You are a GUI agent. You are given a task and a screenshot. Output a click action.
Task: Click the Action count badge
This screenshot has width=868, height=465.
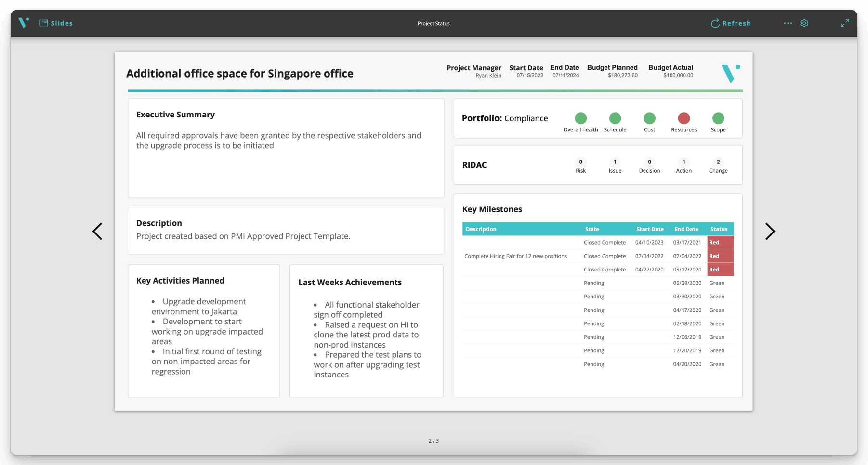(684, 162)
